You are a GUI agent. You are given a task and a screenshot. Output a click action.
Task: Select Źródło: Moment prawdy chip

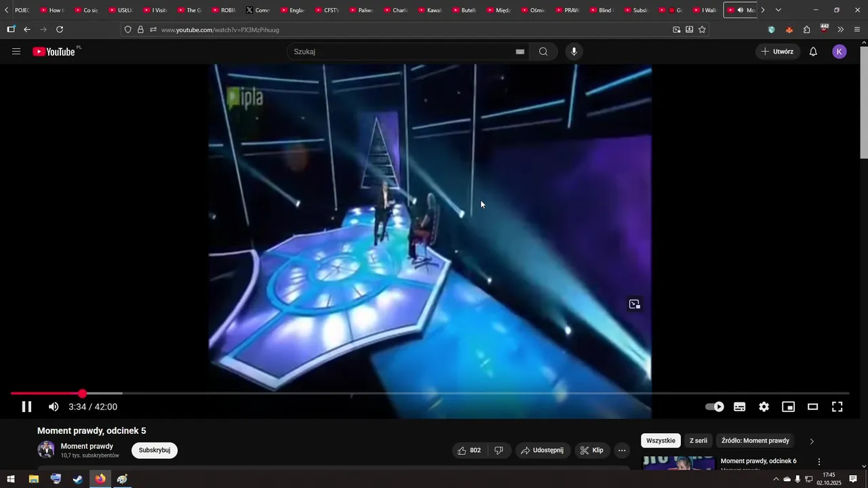pyautogui.click(x=755, y=441)
